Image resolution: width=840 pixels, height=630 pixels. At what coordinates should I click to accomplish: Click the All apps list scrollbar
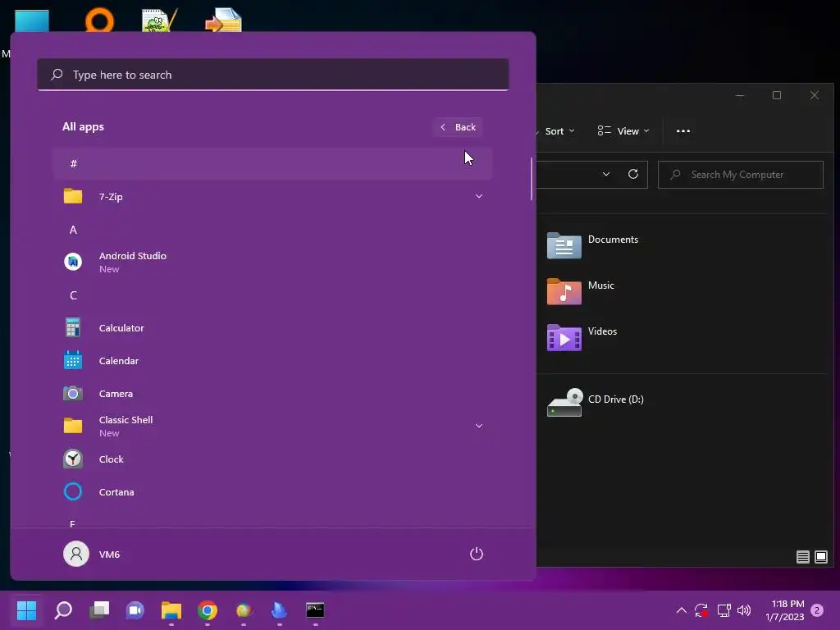coord(532,179)
